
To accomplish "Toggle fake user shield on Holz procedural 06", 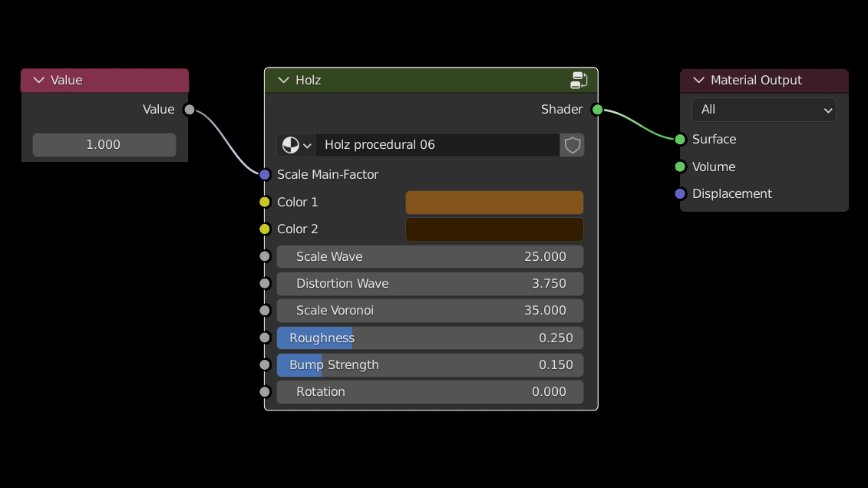I will [572, 145].
